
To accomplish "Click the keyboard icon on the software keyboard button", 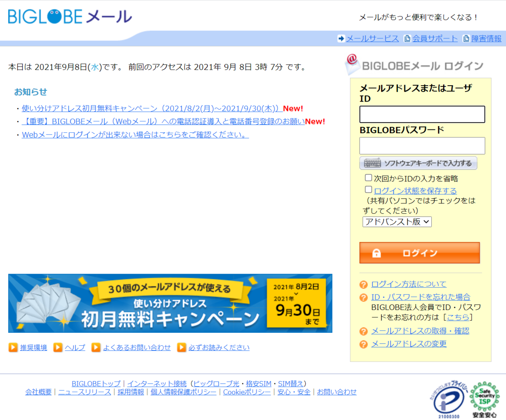I will tap(372, 163).
